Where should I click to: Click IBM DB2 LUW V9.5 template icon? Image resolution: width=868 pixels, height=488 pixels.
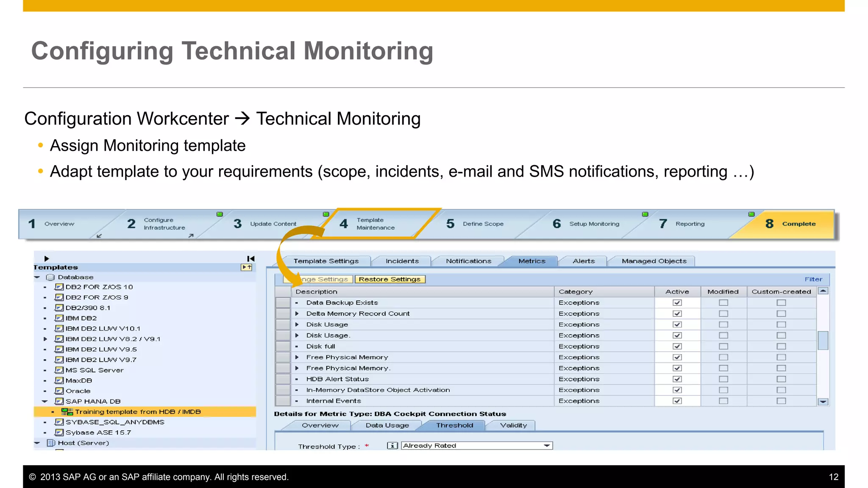coord(59,349)
